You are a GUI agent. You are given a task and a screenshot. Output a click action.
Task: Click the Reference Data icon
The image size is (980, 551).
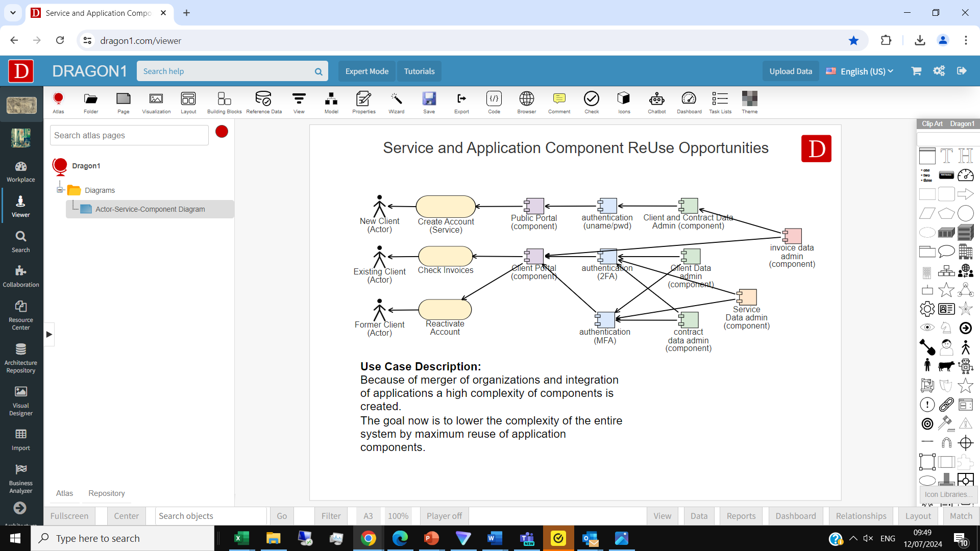click(x=263, y=102)
